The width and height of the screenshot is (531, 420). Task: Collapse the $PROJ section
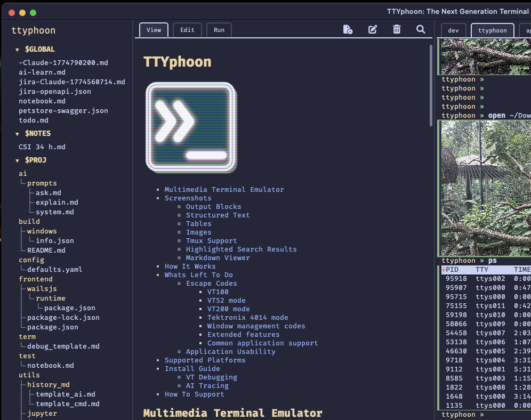[17, 160]
